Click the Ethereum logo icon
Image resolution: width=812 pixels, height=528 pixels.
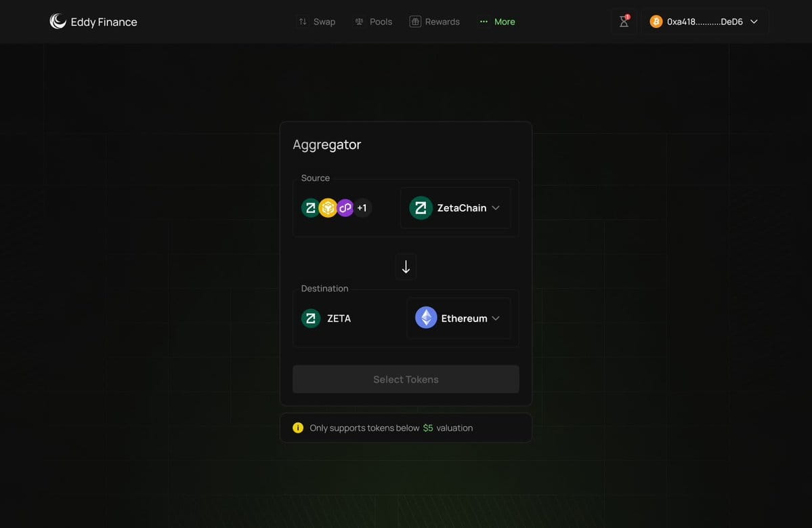(x=426, y=318)
